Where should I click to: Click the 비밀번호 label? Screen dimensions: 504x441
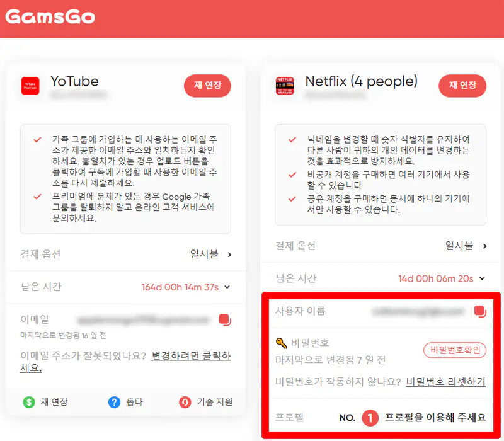(310, 343)
